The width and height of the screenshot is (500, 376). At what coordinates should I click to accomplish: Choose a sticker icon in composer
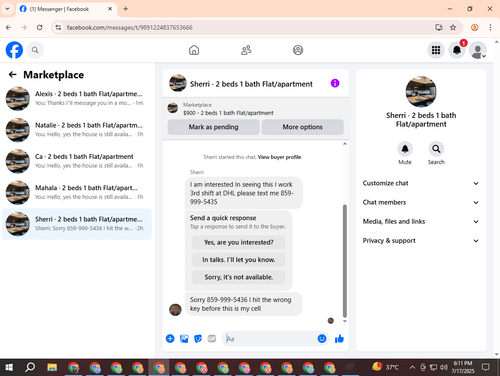click(198, 339)
